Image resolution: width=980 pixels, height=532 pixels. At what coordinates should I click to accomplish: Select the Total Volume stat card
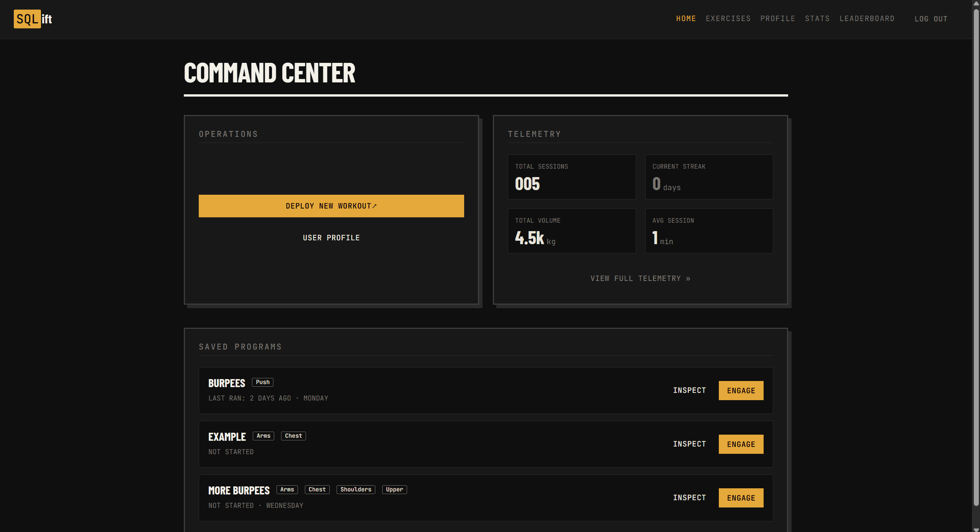pyautogui.click(x=572, y=231)
